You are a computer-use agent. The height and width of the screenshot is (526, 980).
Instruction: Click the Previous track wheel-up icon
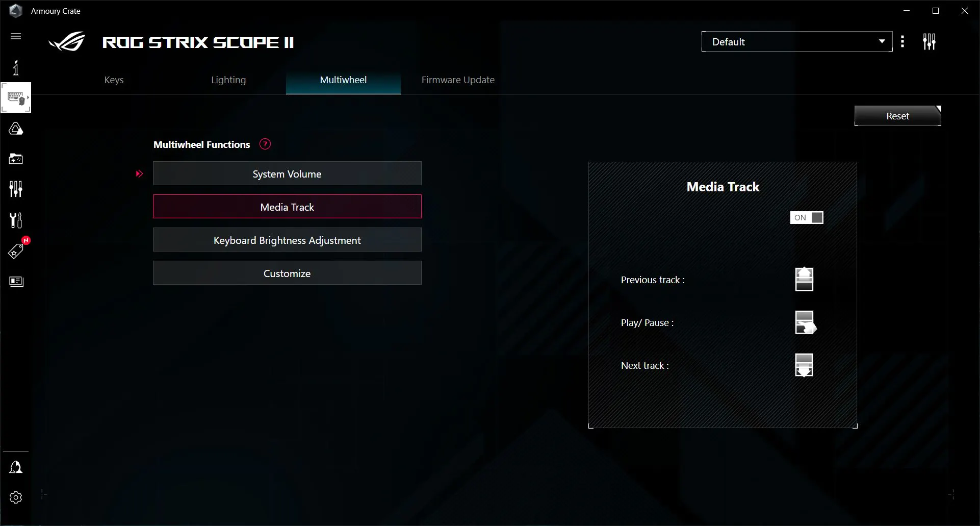(x=804, y=279)
